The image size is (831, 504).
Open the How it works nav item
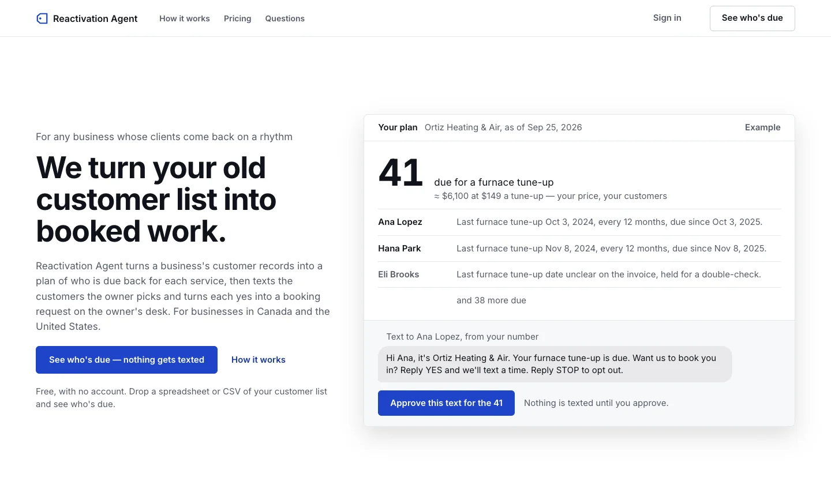tap(185, 18)
